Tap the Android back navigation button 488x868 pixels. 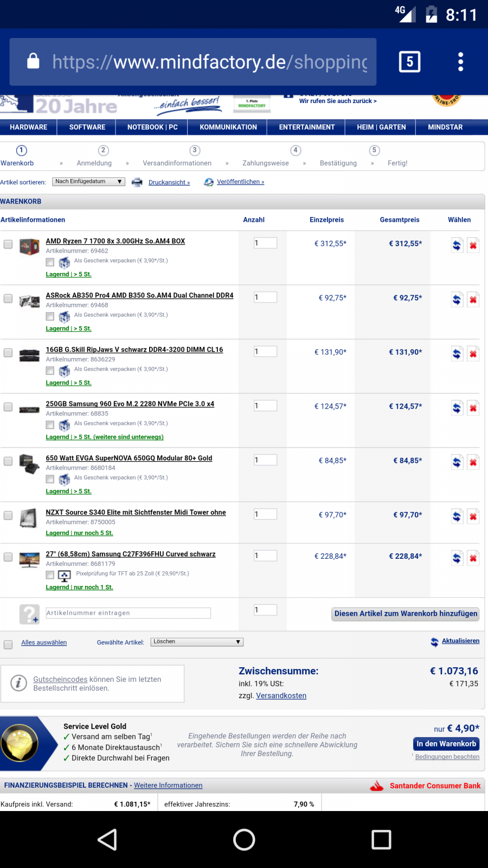107,840
